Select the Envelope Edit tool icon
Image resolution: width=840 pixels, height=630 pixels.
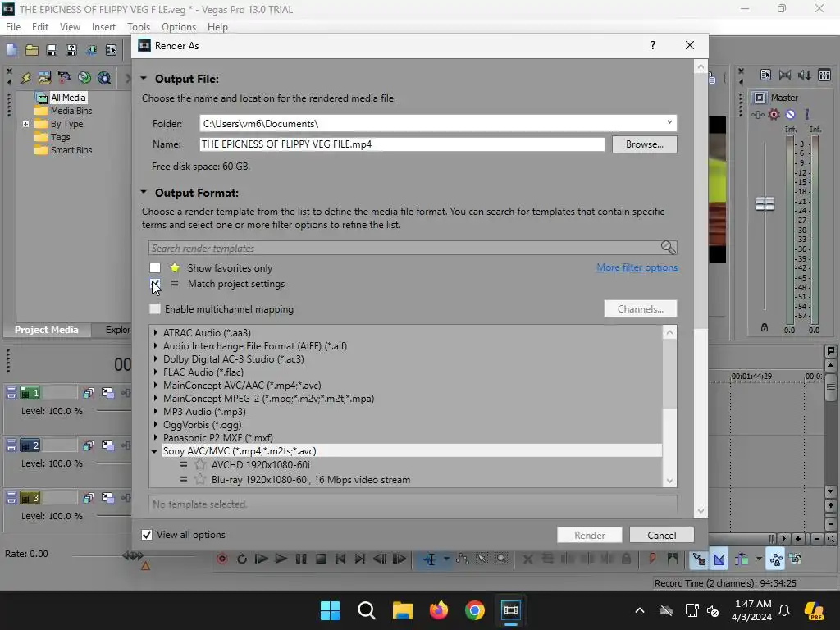(463, 559)
